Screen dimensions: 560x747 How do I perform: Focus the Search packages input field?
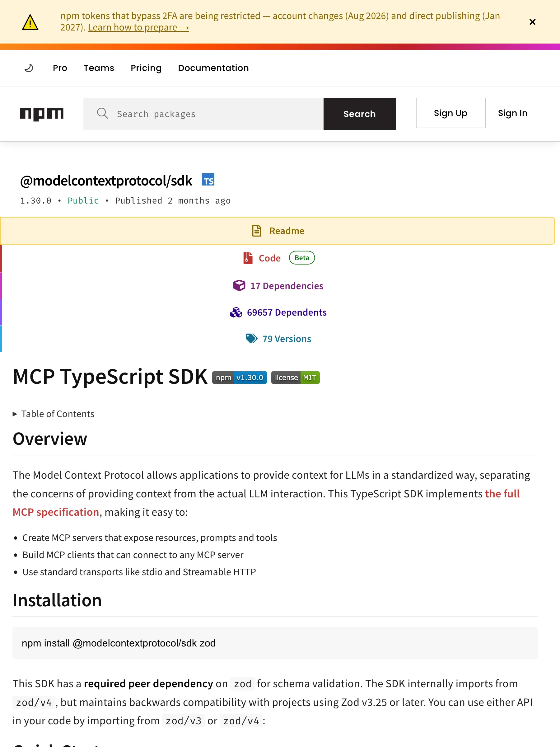pyautogui.click(x=203, y=114)
